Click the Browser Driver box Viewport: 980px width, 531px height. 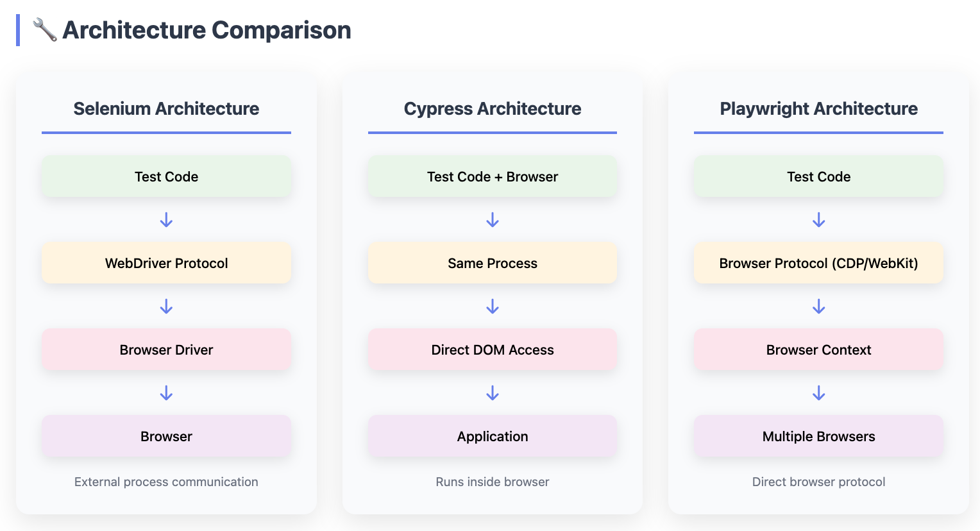click(166, 350)
